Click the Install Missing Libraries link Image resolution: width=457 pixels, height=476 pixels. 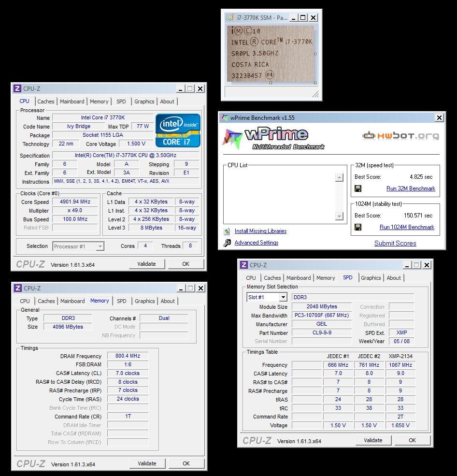click(261, 231)
